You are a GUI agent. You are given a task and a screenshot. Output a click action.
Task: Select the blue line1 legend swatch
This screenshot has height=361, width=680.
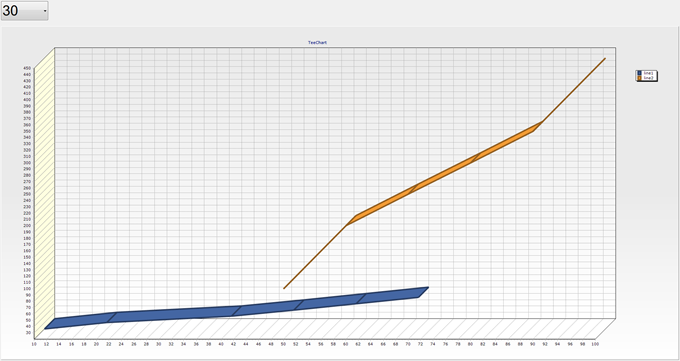click(639, 73)
